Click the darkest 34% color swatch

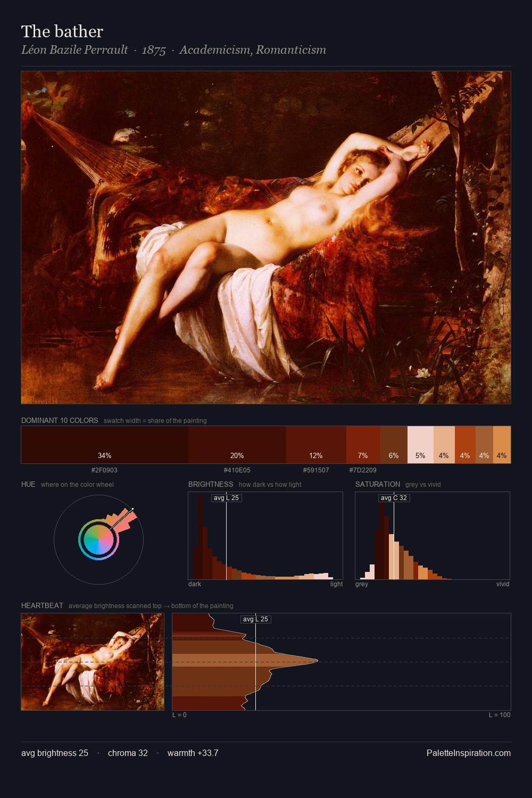click(105, 445)
